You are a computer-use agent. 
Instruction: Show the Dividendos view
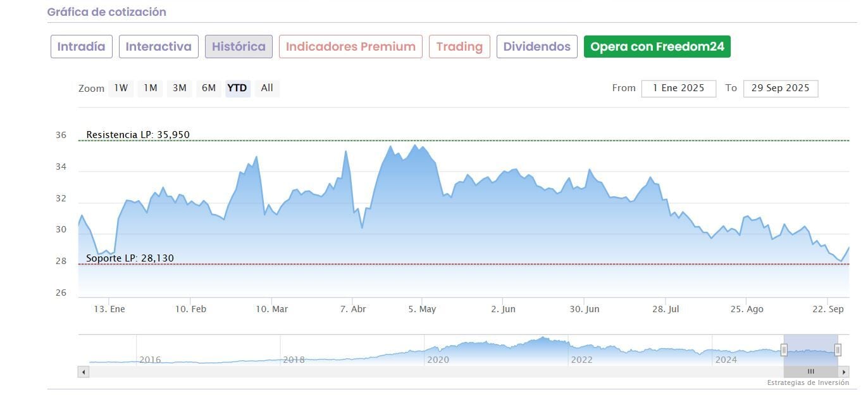tap(537, 47)
